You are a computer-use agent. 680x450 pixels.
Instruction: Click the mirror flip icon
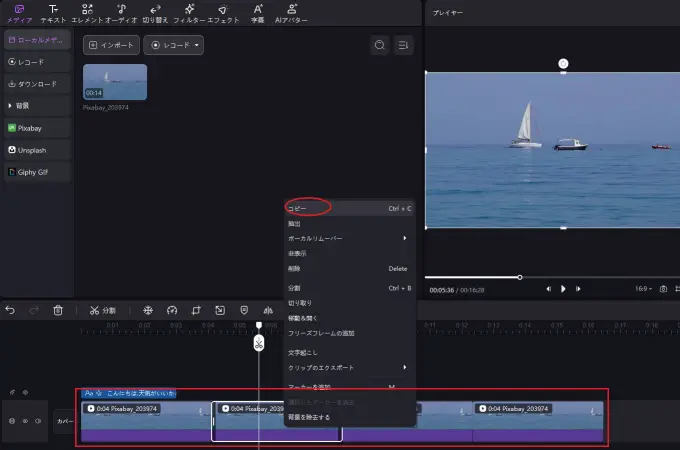268,310
